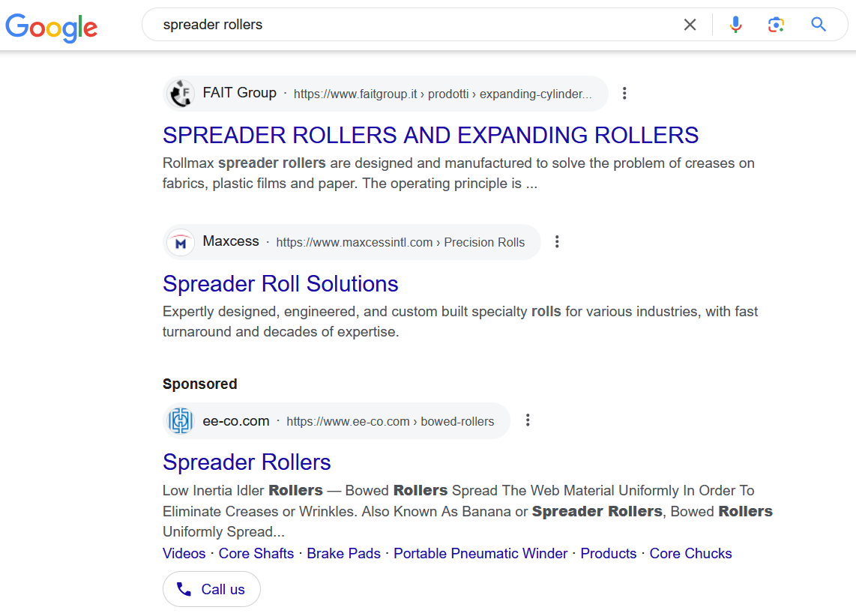Click the Core Chucks sitelink
This screenshot has width=856, height=616.
690,553
